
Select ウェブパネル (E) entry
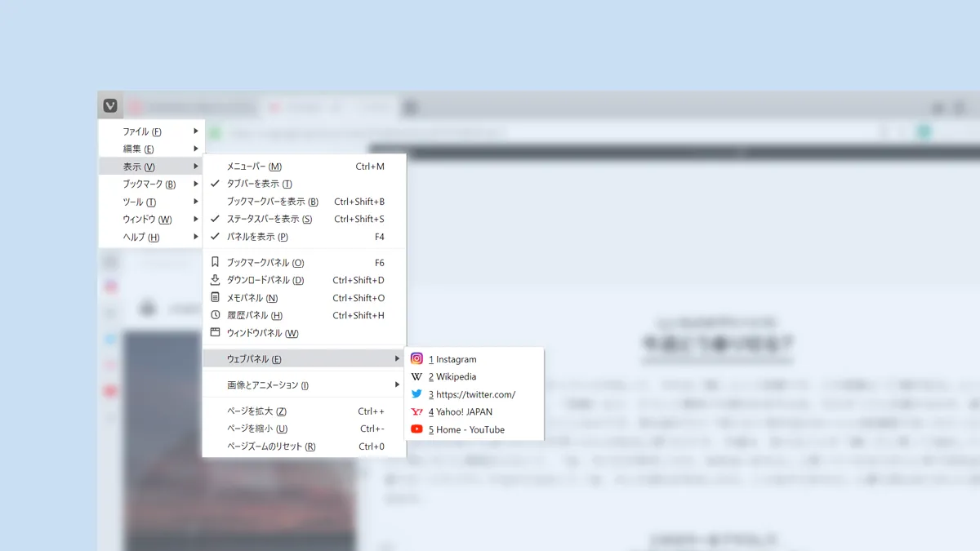(304, 358)
